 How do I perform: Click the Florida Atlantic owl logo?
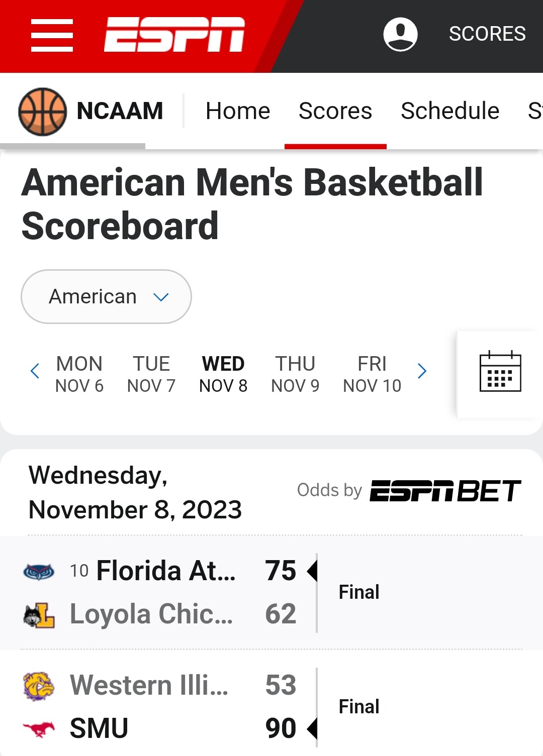[39, 571]
